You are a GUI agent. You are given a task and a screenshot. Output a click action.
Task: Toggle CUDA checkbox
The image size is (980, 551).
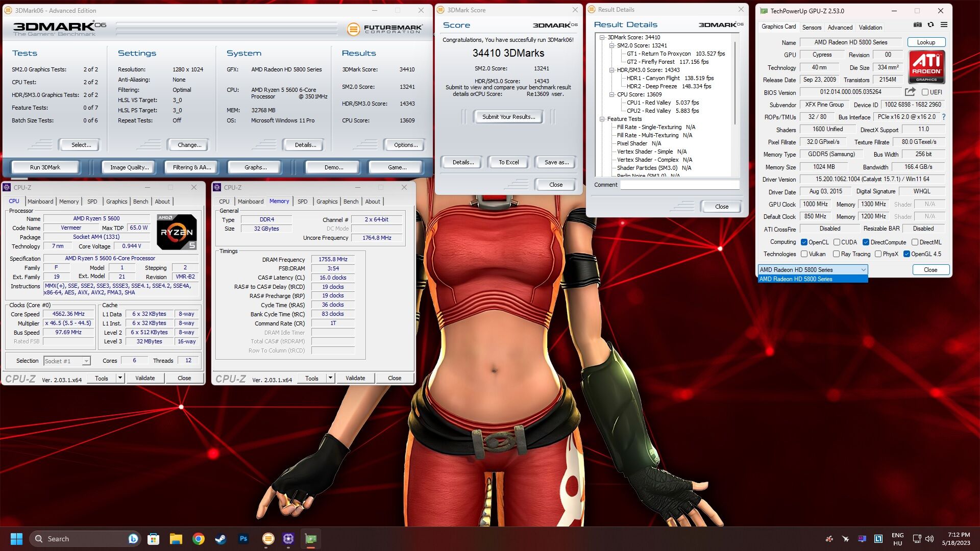pyautogui.click(x=837, y=242)
